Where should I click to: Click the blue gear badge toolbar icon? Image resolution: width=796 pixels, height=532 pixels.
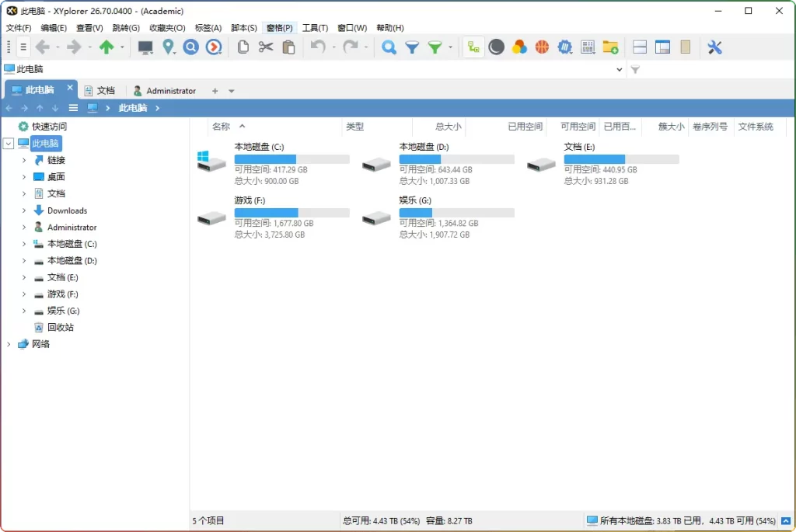tap(564, 47)
